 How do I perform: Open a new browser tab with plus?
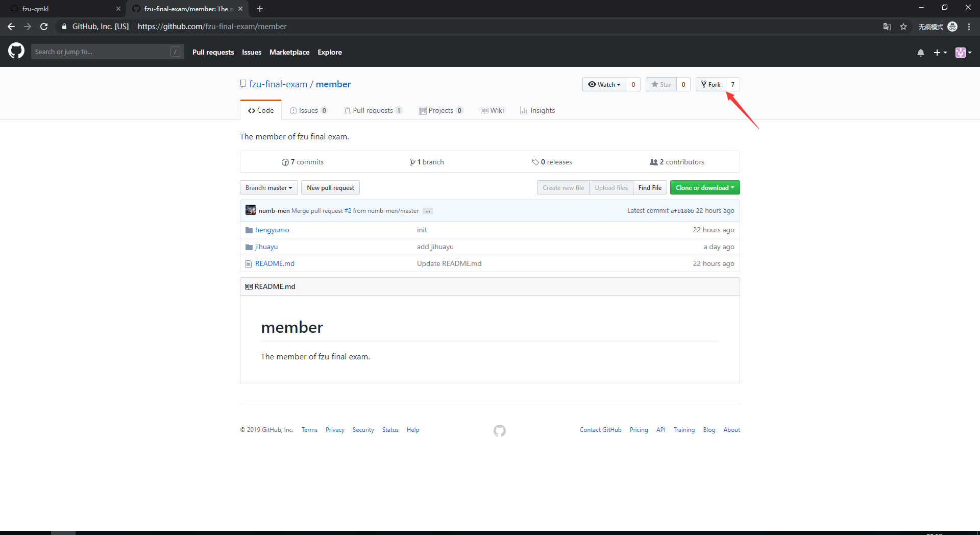[260, 9]
